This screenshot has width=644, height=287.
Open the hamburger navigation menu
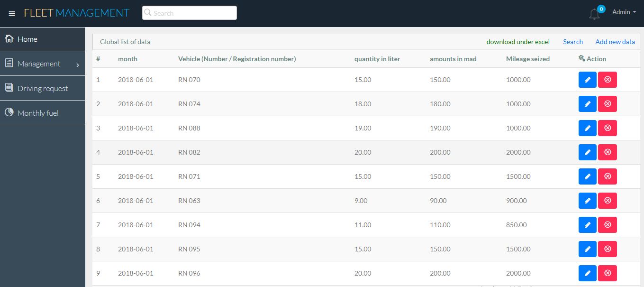(x=12, y=13)
